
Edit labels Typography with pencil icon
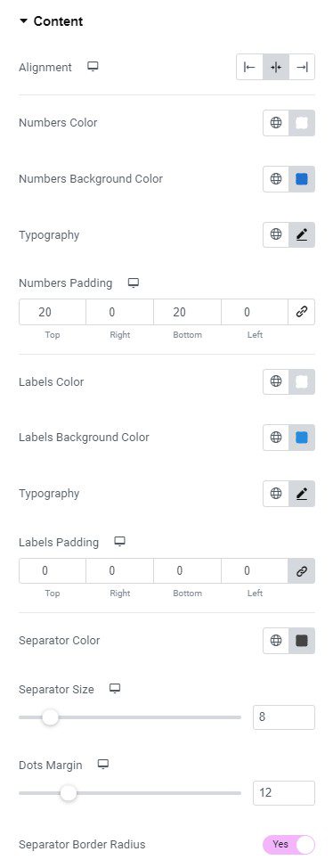pos(302,493)
